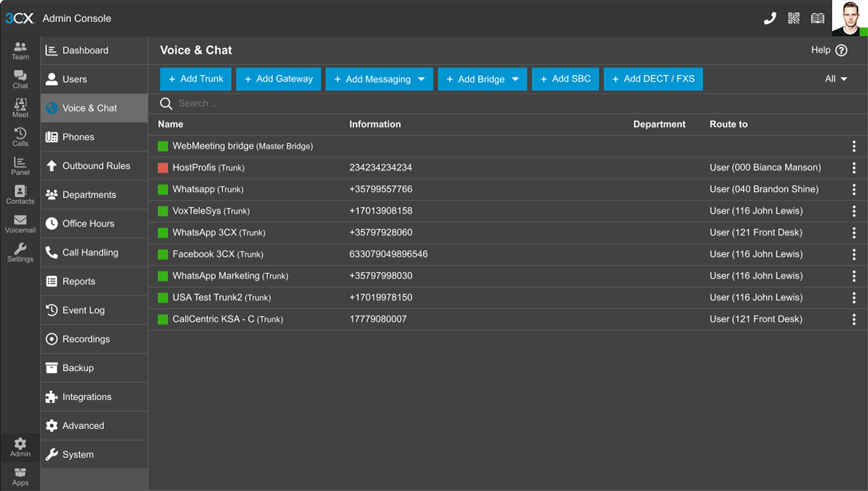The height and width of the screenshot is (491, 868).
Task: Select the Facebook 3CX trunk name
Action: [218, 254]
